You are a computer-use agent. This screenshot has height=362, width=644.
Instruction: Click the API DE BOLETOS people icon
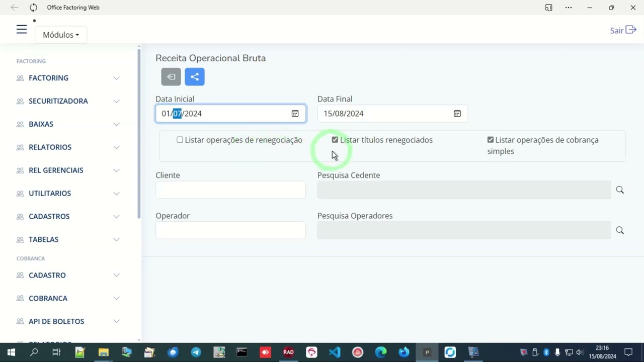point(20,322)
